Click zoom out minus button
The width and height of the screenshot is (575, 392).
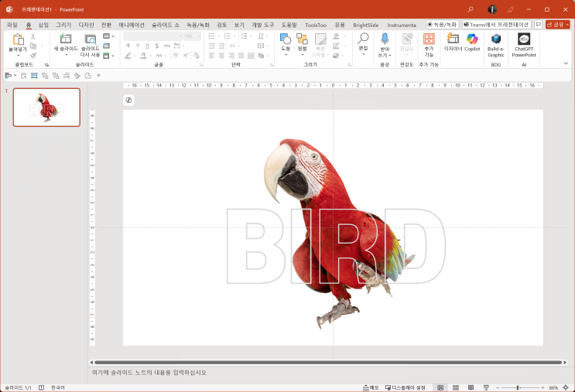click(x=498, y=387)
